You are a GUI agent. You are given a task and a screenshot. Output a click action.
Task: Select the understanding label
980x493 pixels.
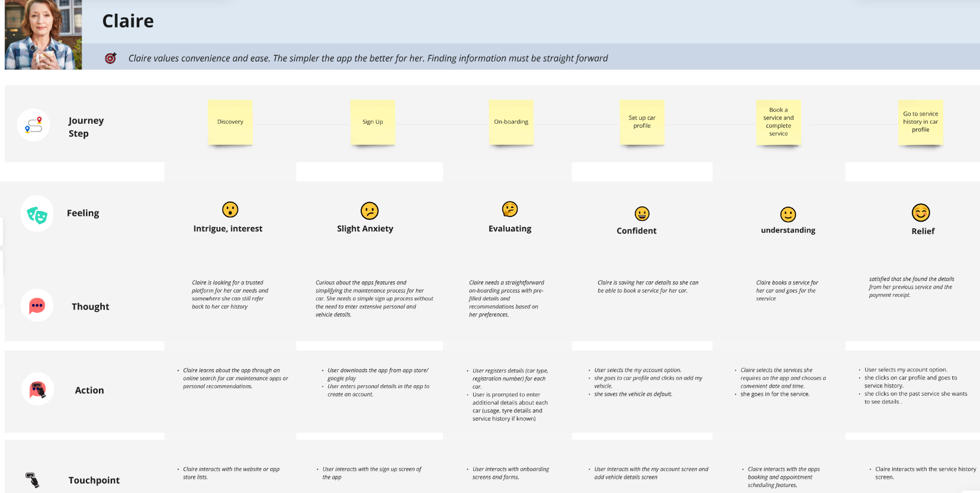point(788,231)
